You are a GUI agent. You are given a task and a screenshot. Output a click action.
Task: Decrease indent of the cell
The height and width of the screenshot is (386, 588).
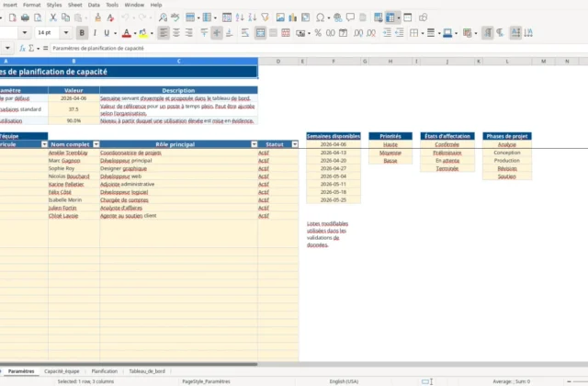point(400,33)
